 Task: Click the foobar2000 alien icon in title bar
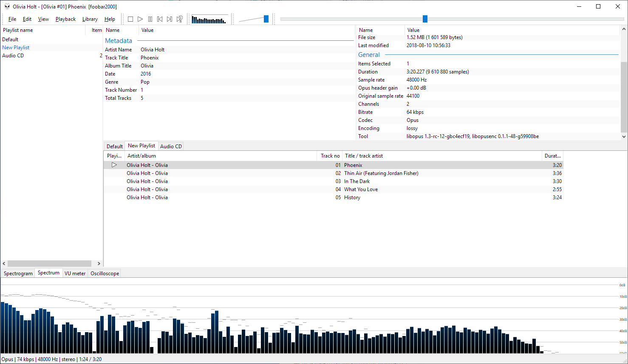pyautogui.click(x=7, y=6)
